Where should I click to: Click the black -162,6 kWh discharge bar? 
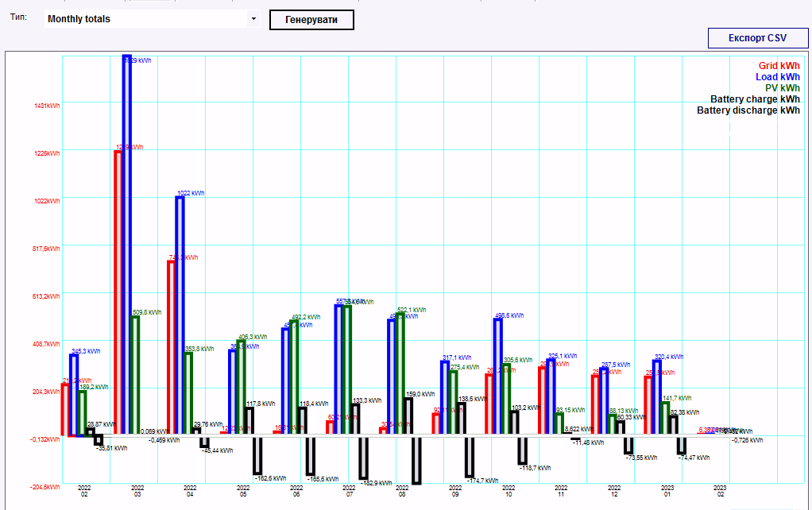257,454
